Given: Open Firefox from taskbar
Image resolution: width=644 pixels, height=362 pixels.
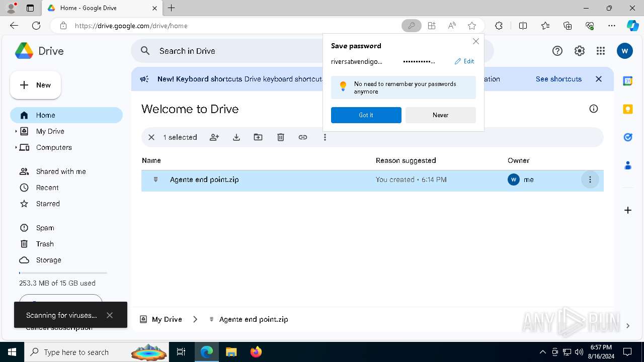Looking at the screenshot, I should (x=256, y=352).
